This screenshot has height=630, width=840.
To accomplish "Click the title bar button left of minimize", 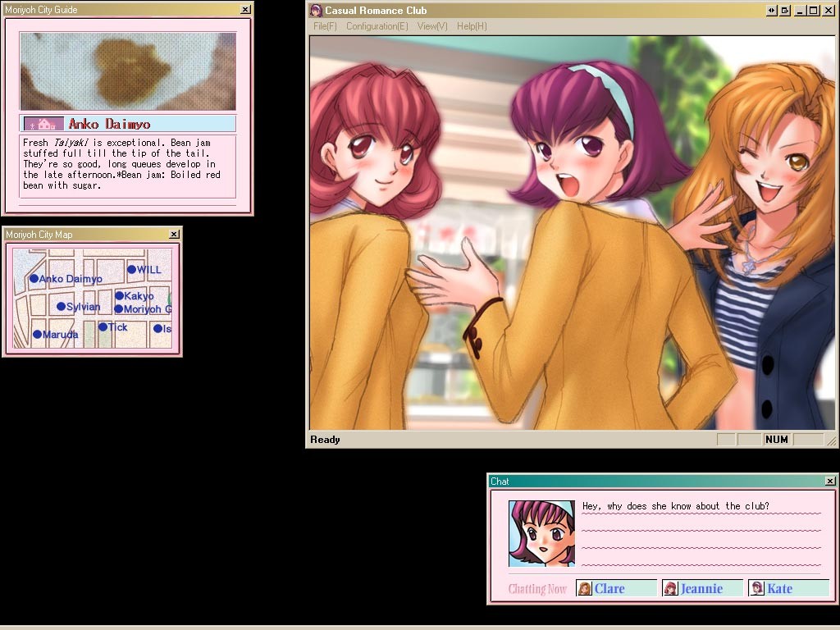I will pos(785,11).
